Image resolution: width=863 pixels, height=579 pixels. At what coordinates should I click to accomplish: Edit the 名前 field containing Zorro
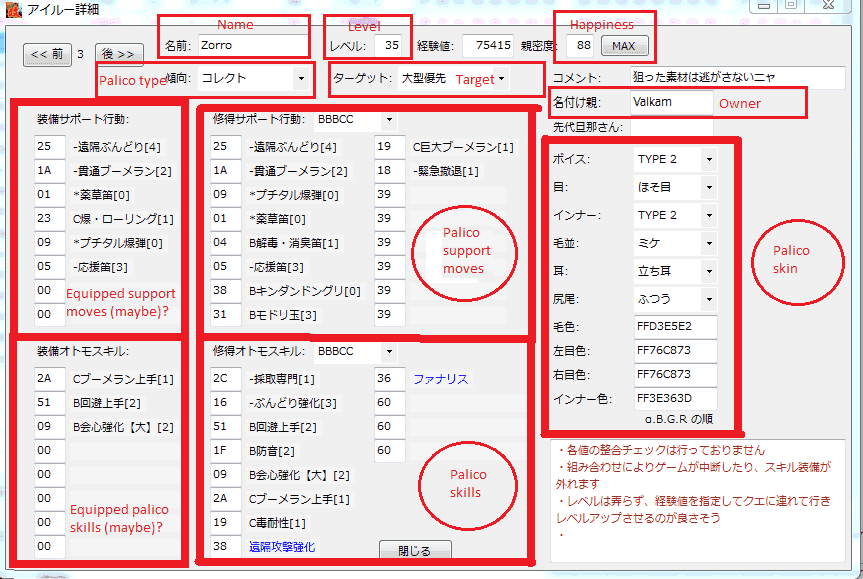point(253,46)
